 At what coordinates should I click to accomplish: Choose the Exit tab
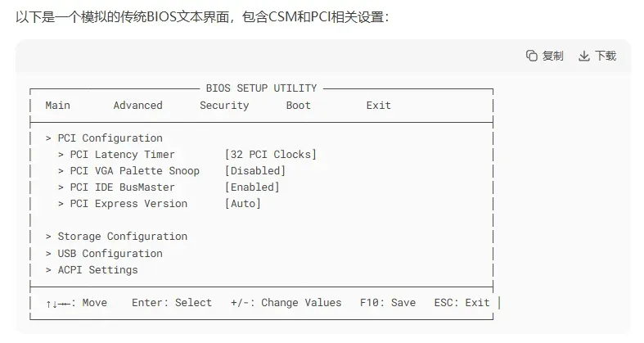[x=379, y=106]
